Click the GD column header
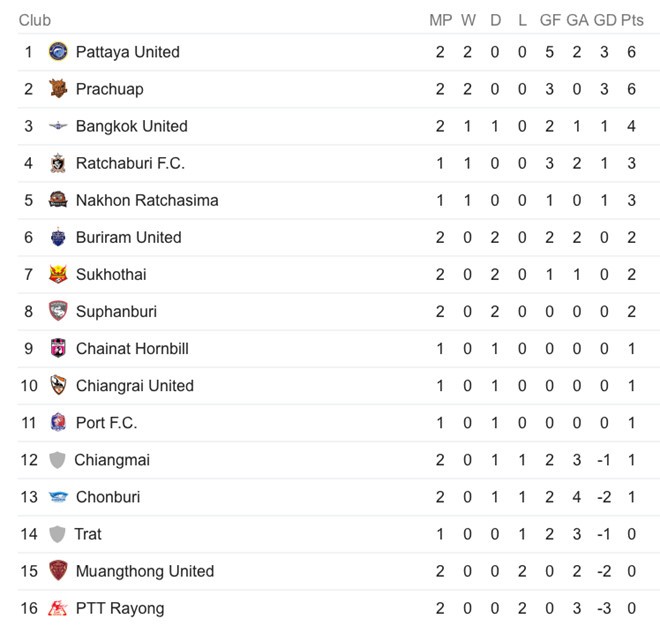660x634 pixels. pyautogui.click(x=605, y=20)
